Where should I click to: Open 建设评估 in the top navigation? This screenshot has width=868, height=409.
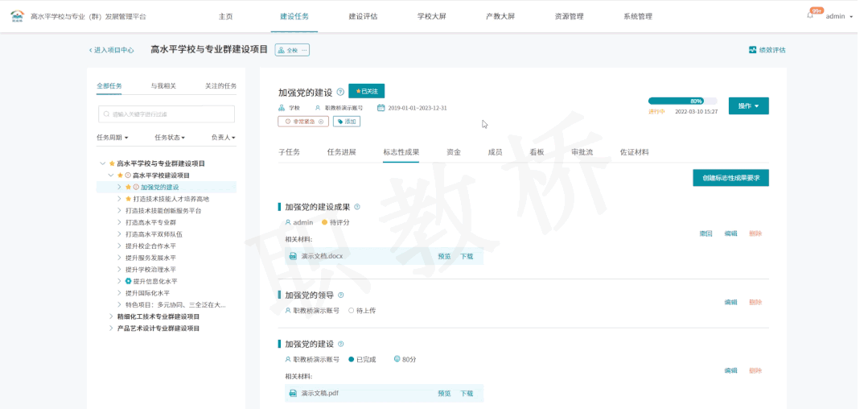tap(363, 16)
